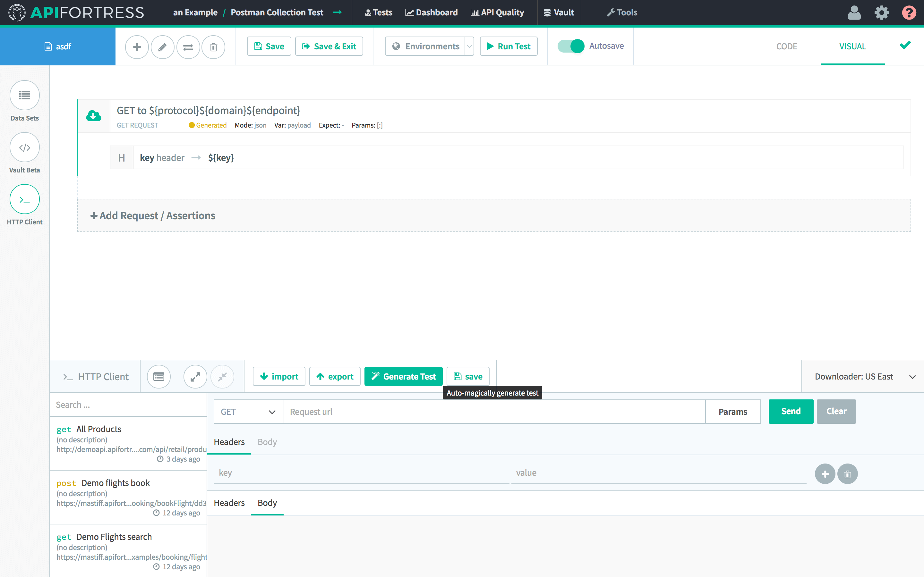Open the Vault Beta sidebar icon
Screen dimensions: 924x577
24,147
